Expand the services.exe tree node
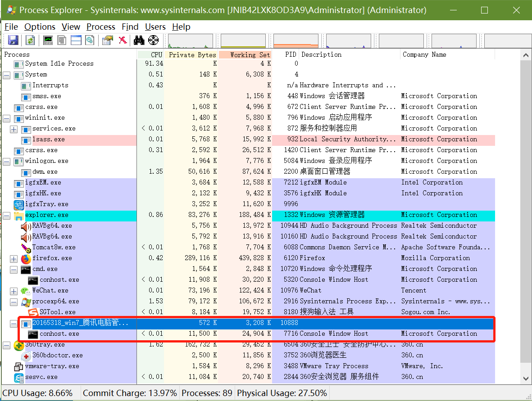 pos(14,129)
